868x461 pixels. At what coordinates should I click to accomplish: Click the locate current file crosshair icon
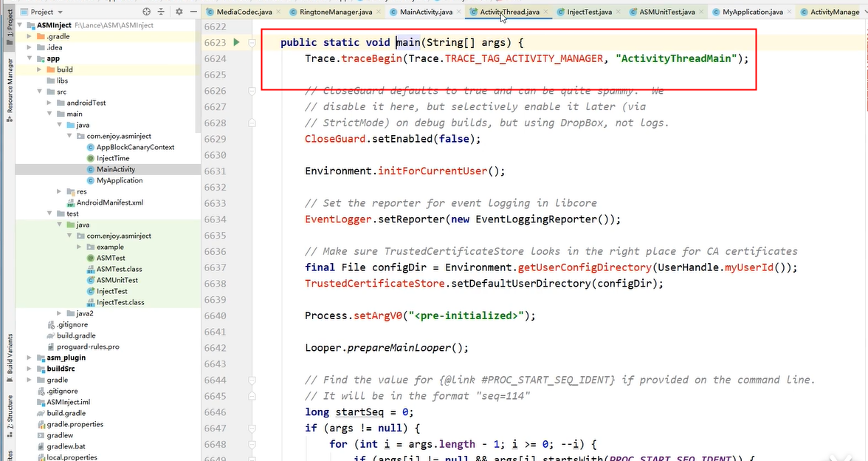pos(146,12)
